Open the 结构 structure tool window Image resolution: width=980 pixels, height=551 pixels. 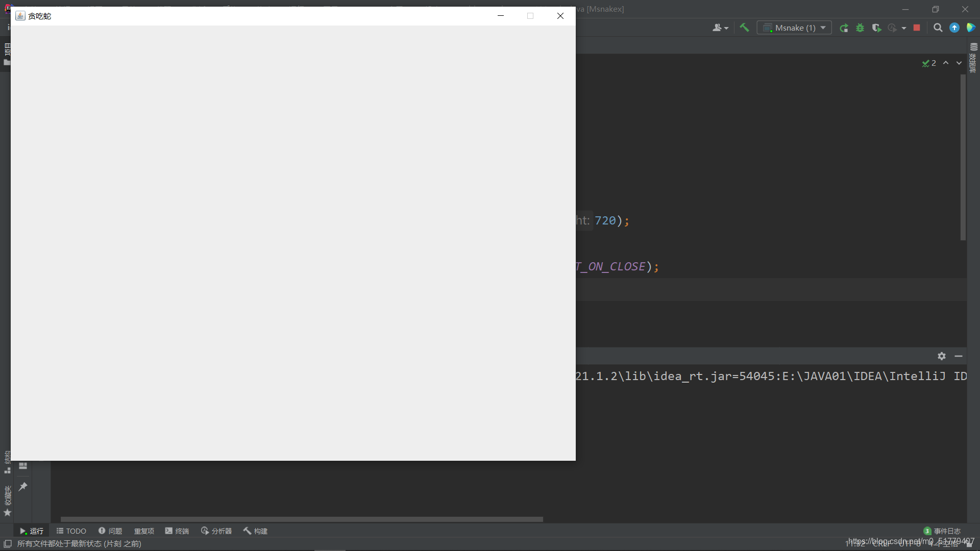pos(7,462)
